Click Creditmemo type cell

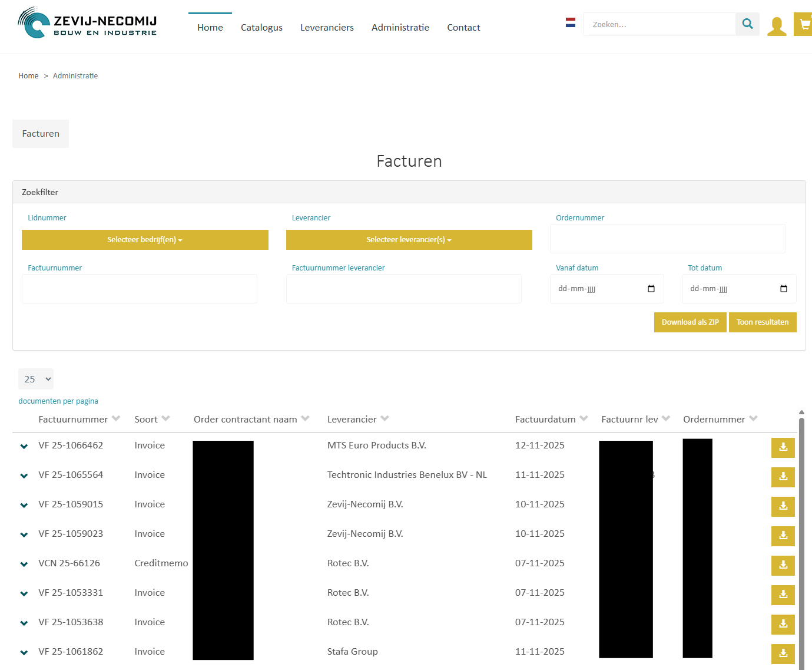pos(161,563)
